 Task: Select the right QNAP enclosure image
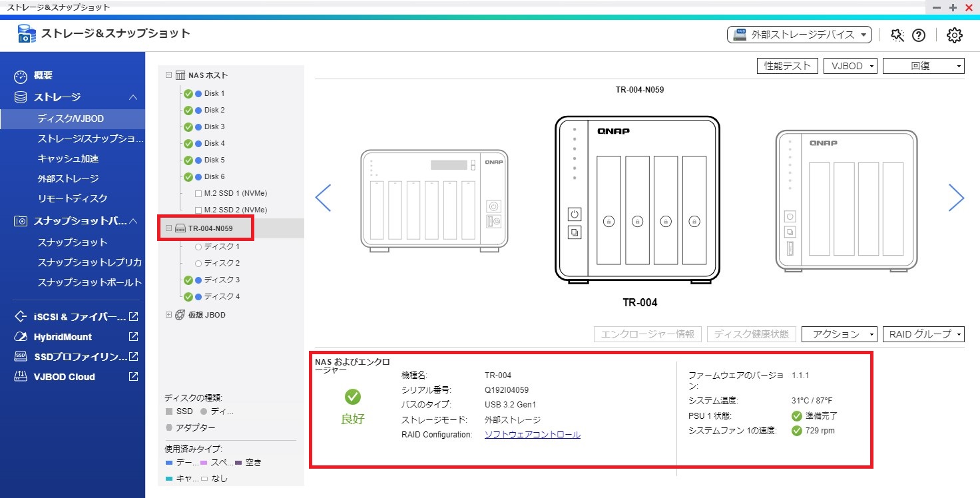847,200
